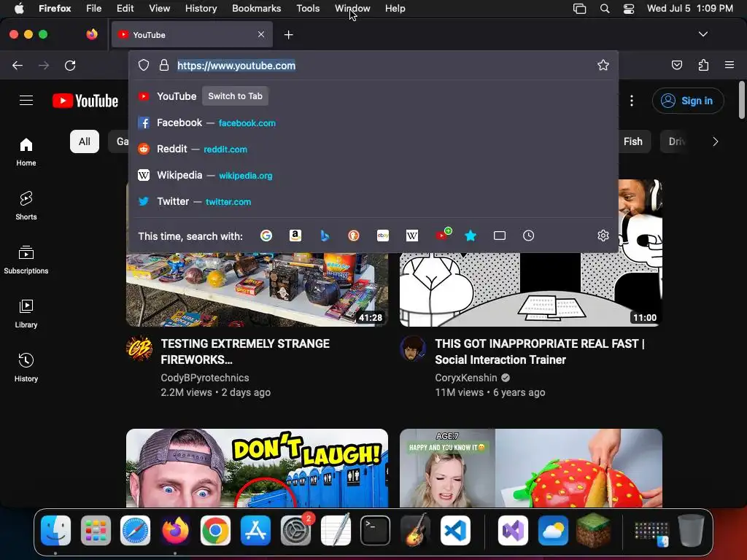This screenshot has height=560, width=747.
Task: Search with DuckDuckGo one-off icon
Action: tap(354, 236)
